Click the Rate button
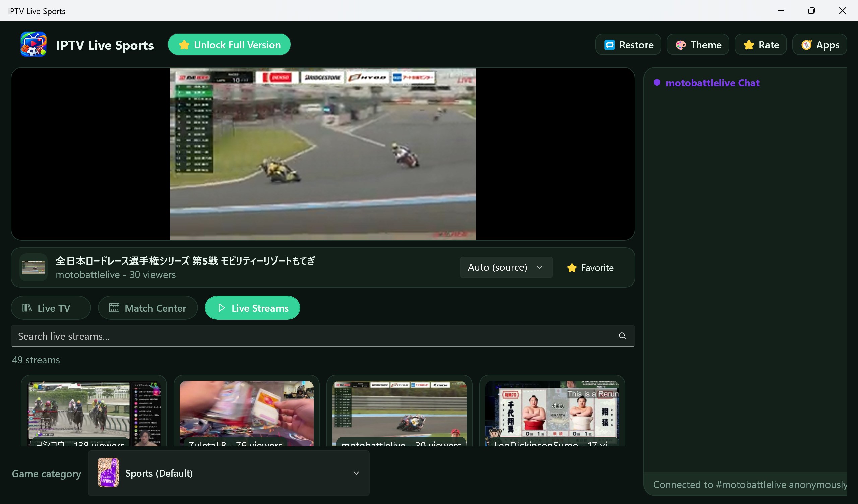The width and height of the screenshot is (858, 504). [x=760, y=45]
